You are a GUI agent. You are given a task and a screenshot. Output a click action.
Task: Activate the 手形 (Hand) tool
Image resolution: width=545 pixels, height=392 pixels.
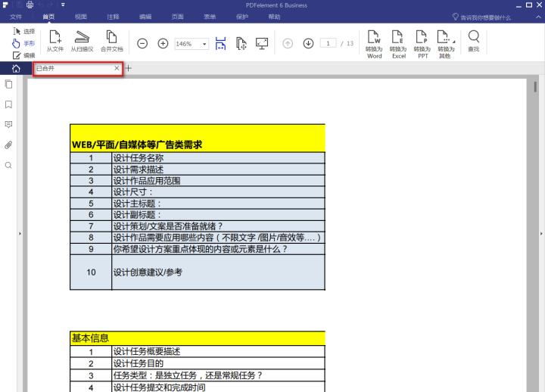tap(23, 43)
